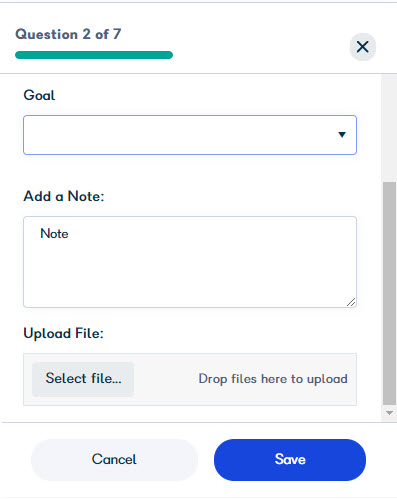Click the Select file... button

(83, 379)
